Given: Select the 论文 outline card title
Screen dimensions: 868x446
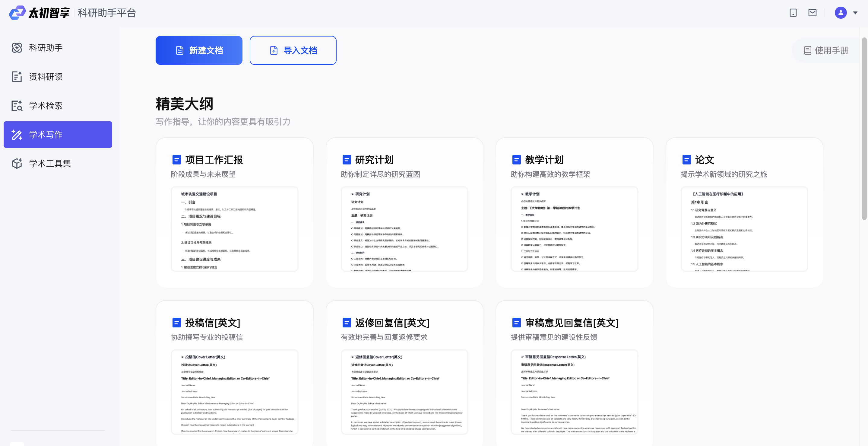Looking at the screenshot, I should 704,160.
